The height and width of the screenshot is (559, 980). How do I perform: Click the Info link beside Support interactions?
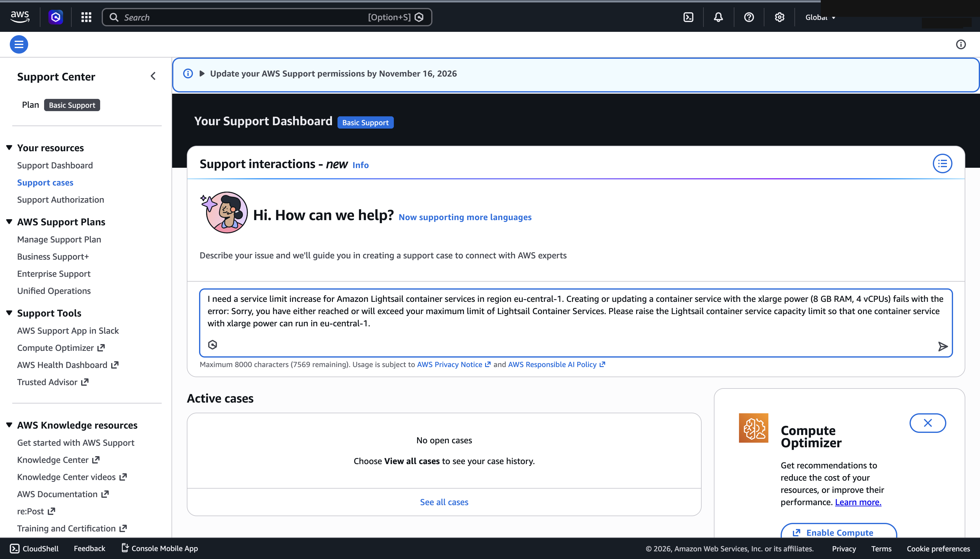[x=360, y=165]
